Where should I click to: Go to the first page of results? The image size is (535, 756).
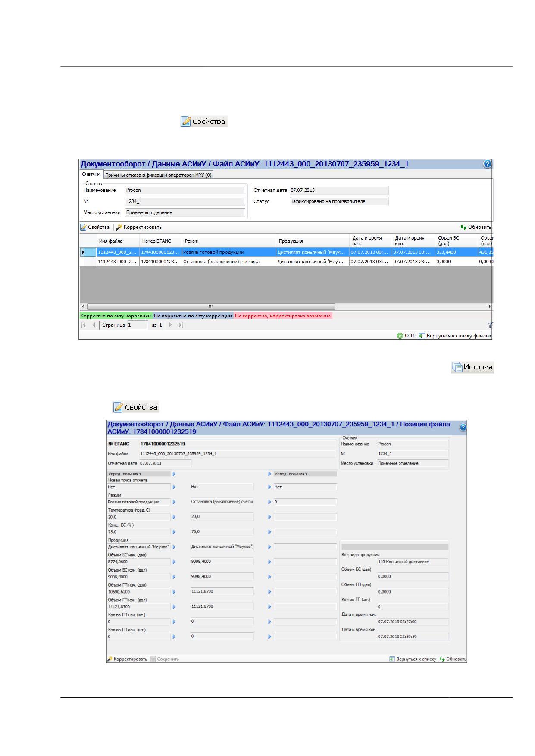(83, 325)
